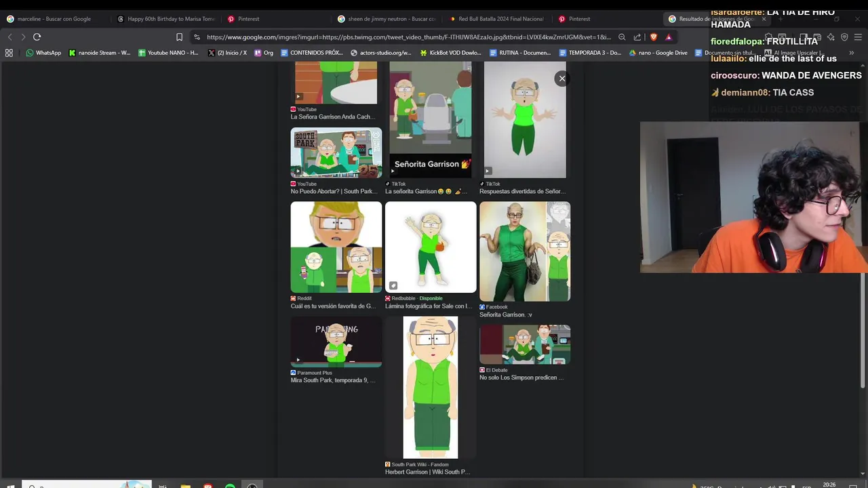This screenshot has height=488, width=868.
Task: Click 'Cuál es tu versión favorita de G...' title
Action: (x=333, y=306)
